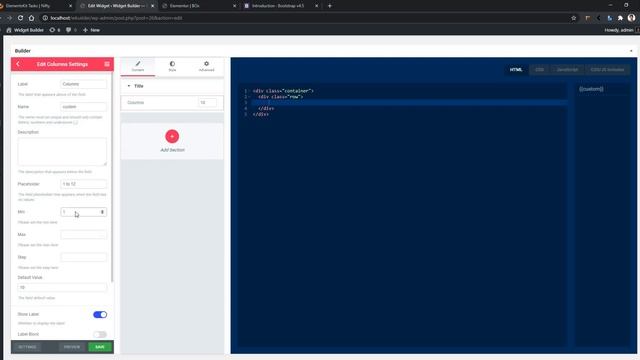Switch to the Content tab with pencil icon

point(138,66)
